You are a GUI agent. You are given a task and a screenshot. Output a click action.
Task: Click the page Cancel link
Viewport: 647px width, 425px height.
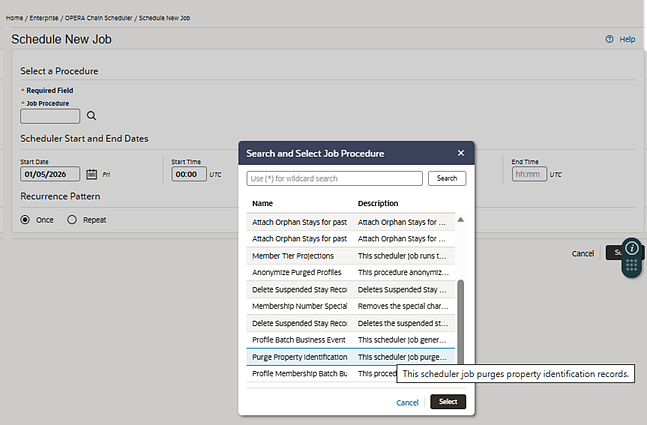tap(583, 253)
